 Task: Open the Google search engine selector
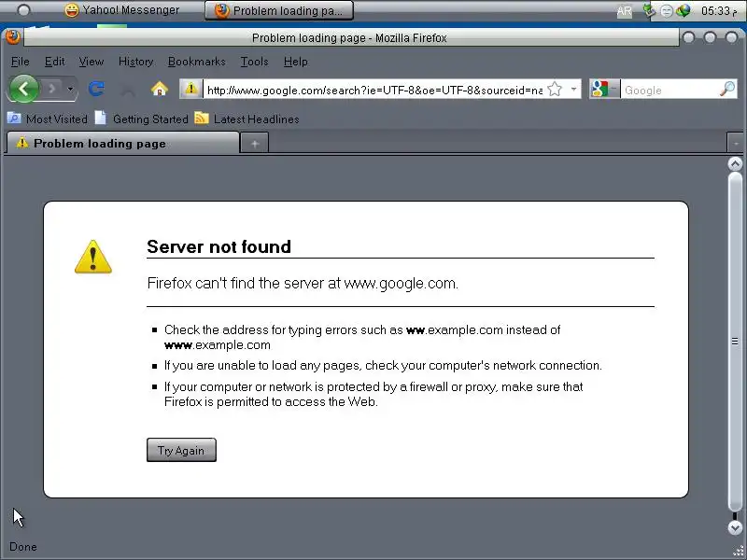[x=604, y=89]
